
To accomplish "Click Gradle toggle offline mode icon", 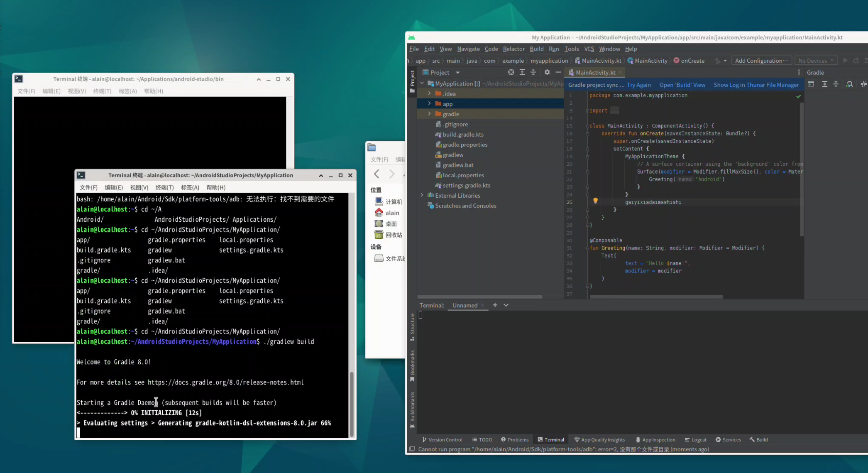I will coord(863,84).
